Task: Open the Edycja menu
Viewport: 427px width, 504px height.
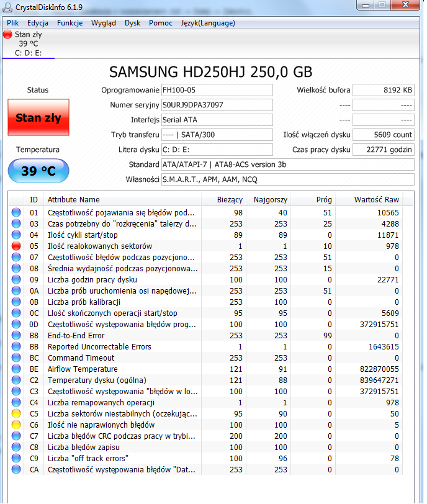Action: 38,23
